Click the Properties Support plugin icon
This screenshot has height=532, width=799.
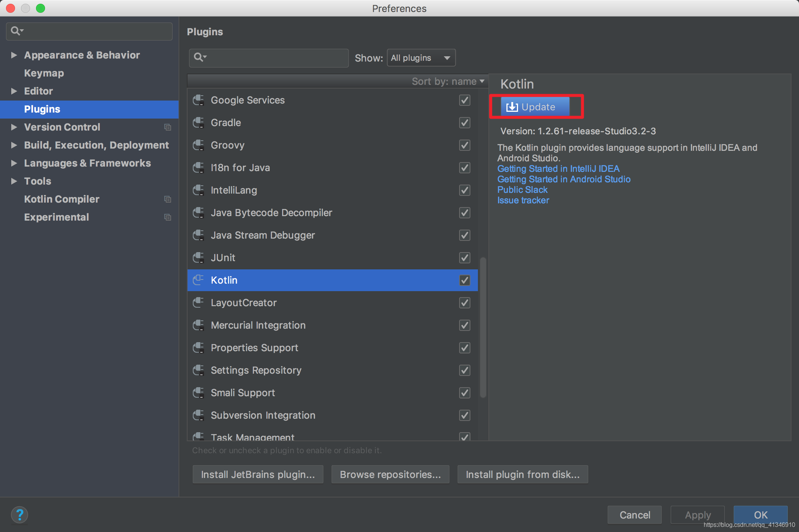pos(198,348)
